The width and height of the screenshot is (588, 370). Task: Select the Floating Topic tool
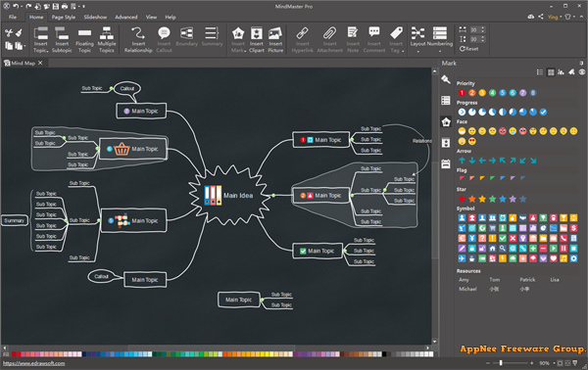click(x=84, y=39)
